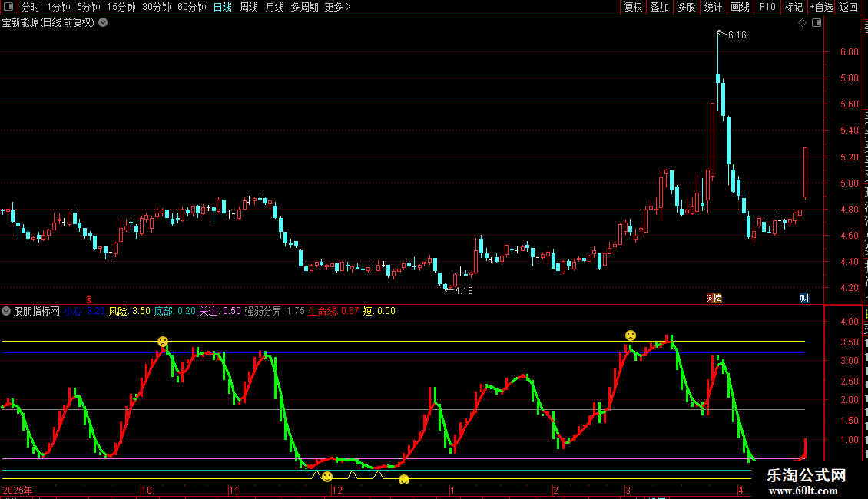Click sad face icon near March
The height and width of the screenshot is (499, 868).
(631, 335)
